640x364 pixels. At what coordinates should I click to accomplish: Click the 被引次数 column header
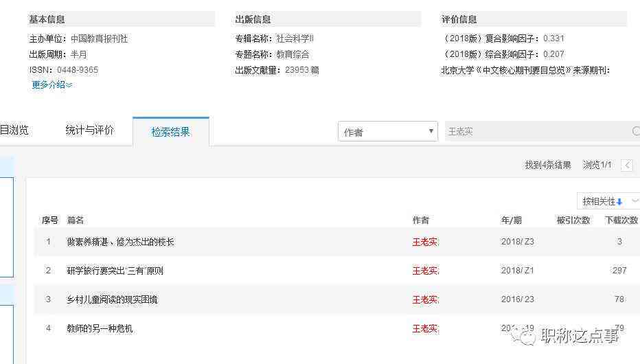[x=573, y=220]
